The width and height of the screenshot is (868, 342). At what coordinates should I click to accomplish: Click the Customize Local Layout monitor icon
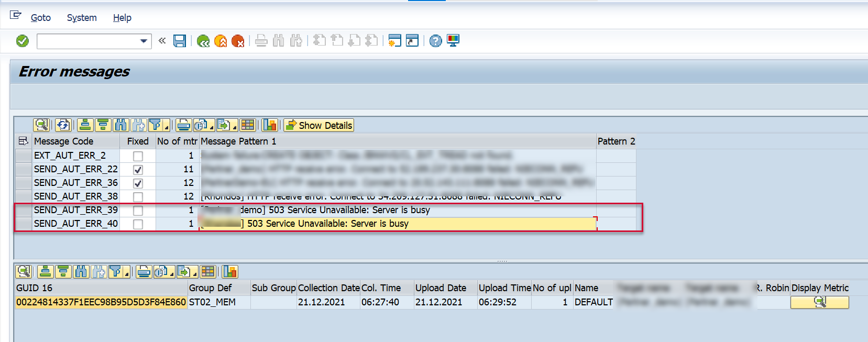tap(453, 41)
